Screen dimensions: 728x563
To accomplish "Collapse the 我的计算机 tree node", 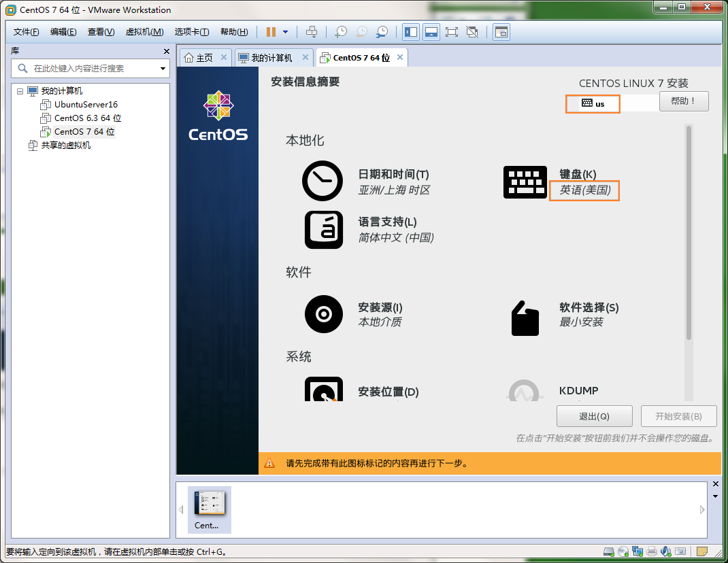I will (20, 91).
